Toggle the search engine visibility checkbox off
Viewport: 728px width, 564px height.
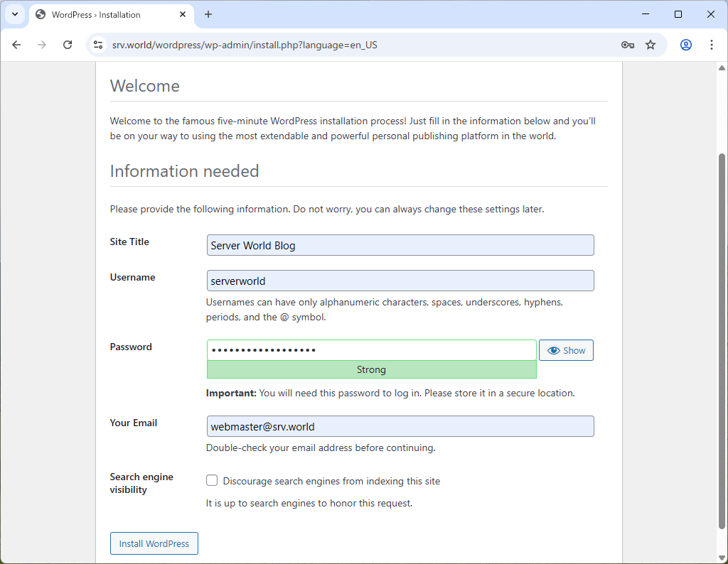(212, 480)
